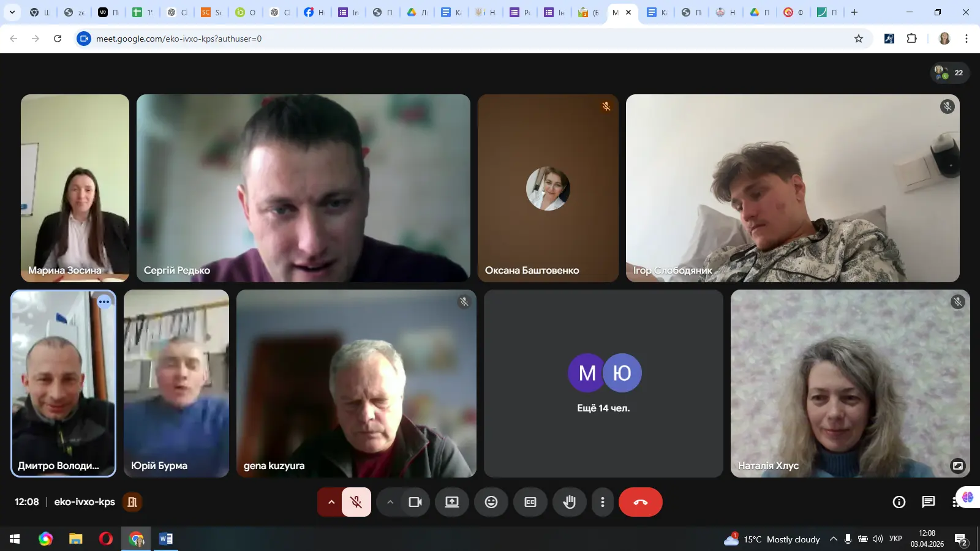
Task: Show the 22 participants list
Action: point(950,73)
